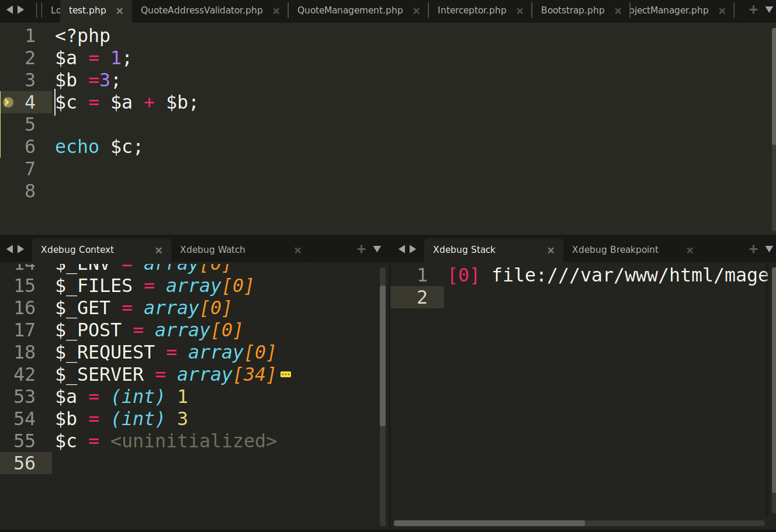This screenshot has width=776, height=532.
Task: Open tab dropdown in Xdebug Context group
Action: pos(377,249)
